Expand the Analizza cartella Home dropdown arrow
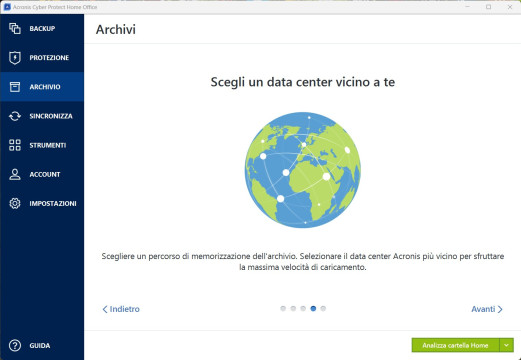 coord(506,345)
